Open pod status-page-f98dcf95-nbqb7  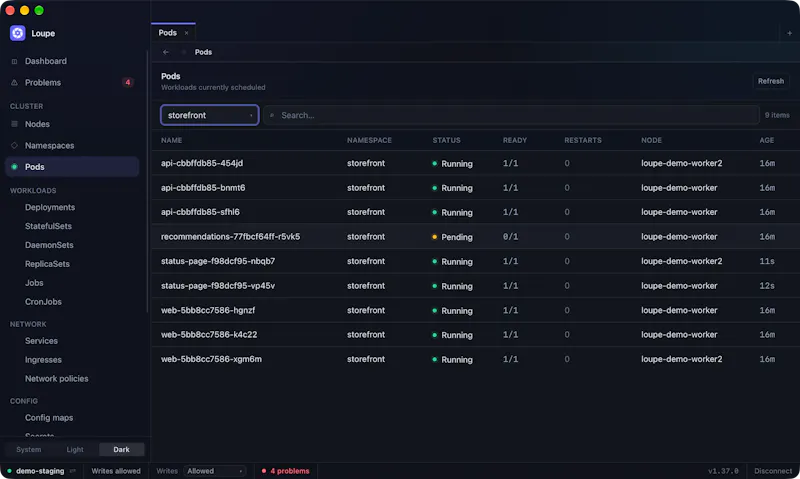(x=218, y=261)
